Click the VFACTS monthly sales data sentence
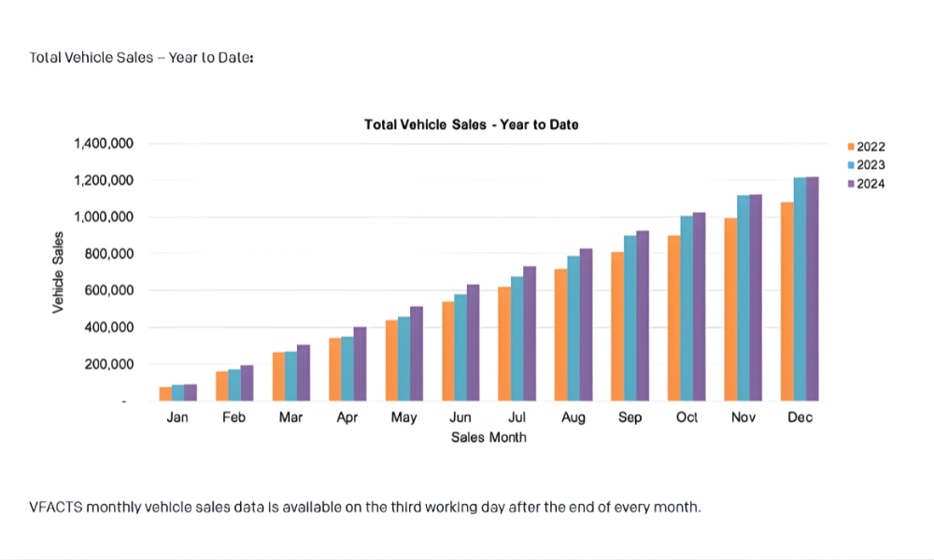The width and height of the screenshot is (934, 560). 365,507
